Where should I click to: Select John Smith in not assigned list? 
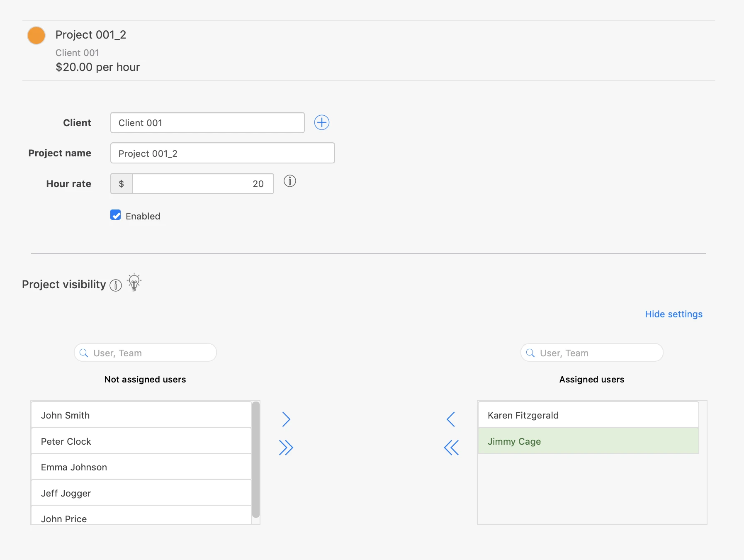(x=141, y=415)
